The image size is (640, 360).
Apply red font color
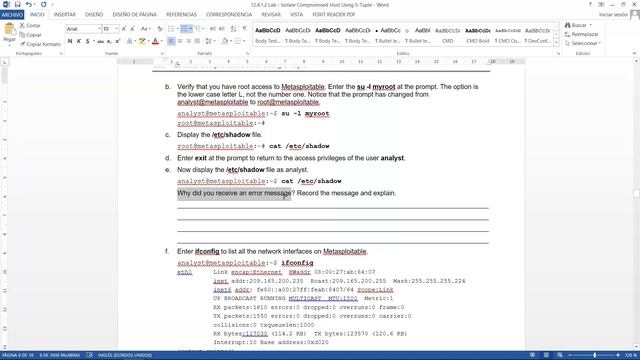155,41
